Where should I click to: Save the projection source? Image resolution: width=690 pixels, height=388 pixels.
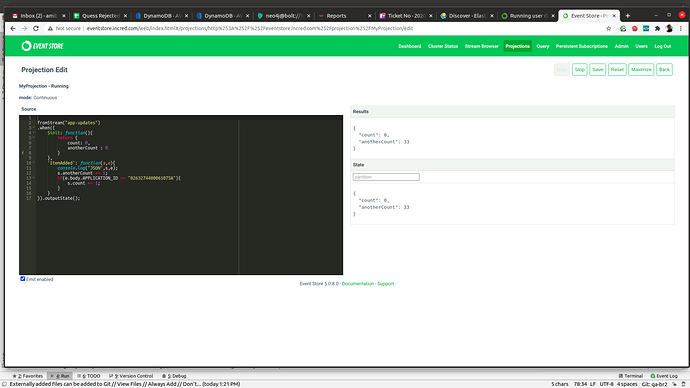(598, 70)
